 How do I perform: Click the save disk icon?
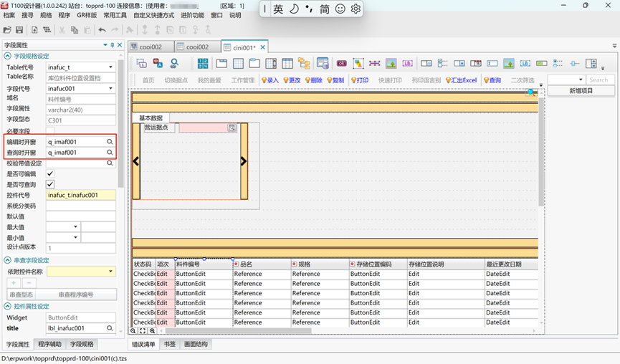19,29
